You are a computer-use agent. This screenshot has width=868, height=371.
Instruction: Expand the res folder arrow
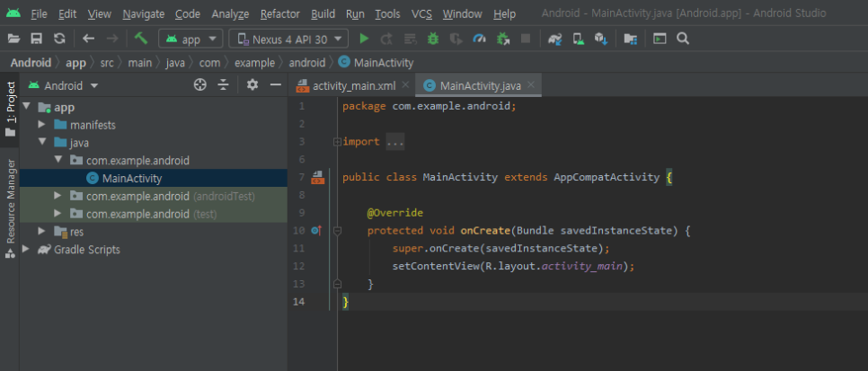(42, 231)
